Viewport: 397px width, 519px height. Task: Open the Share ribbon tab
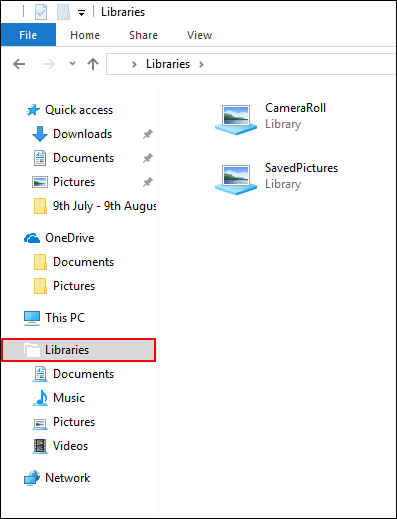[x=143, y=35]
